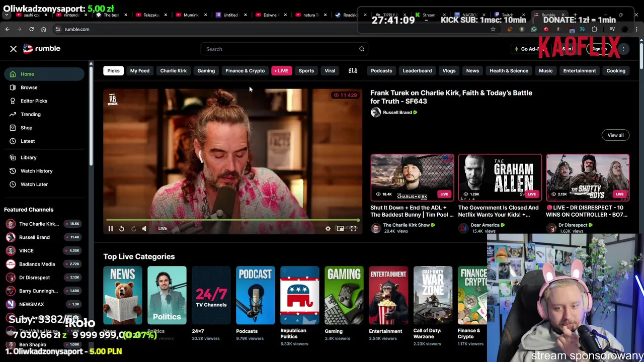The height and width of the screenshot is (362, 644).
Task: Click the View all button
Action: [615, 135]
